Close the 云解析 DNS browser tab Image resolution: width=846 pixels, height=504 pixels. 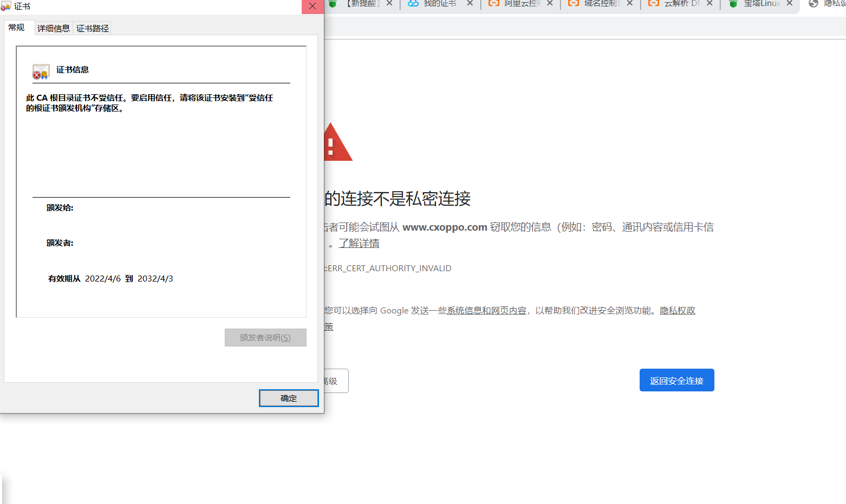(710, 3)
